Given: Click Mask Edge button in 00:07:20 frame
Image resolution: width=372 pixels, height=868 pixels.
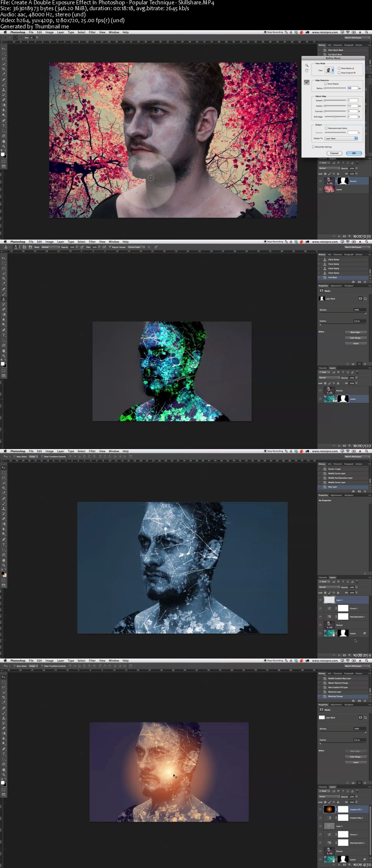Looking at the screenshot, I should (x=356, y=332).
